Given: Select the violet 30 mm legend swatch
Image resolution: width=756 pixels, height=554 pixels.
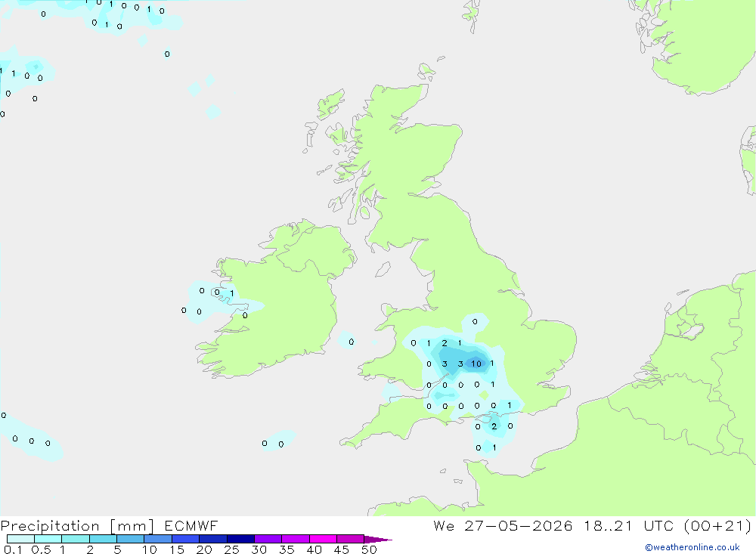Looking at the screenshot, I should [268, 539].
